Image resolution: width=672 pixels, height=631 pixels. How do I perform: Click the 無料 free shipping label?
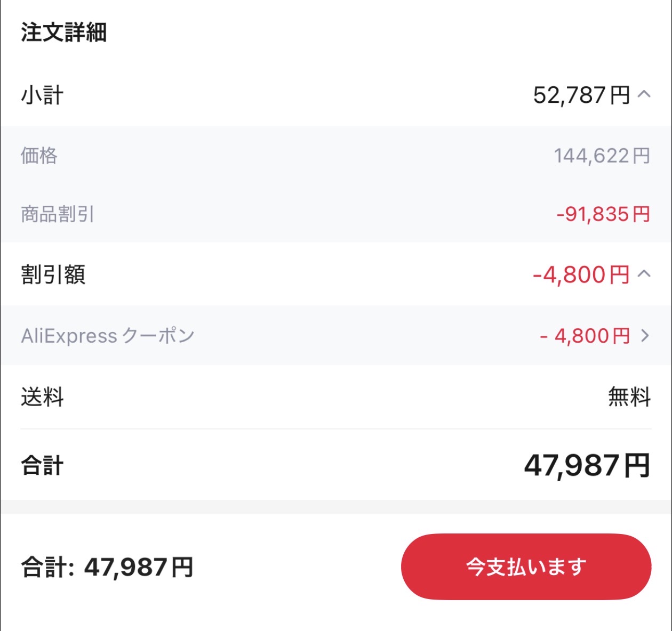pos(628,397)
